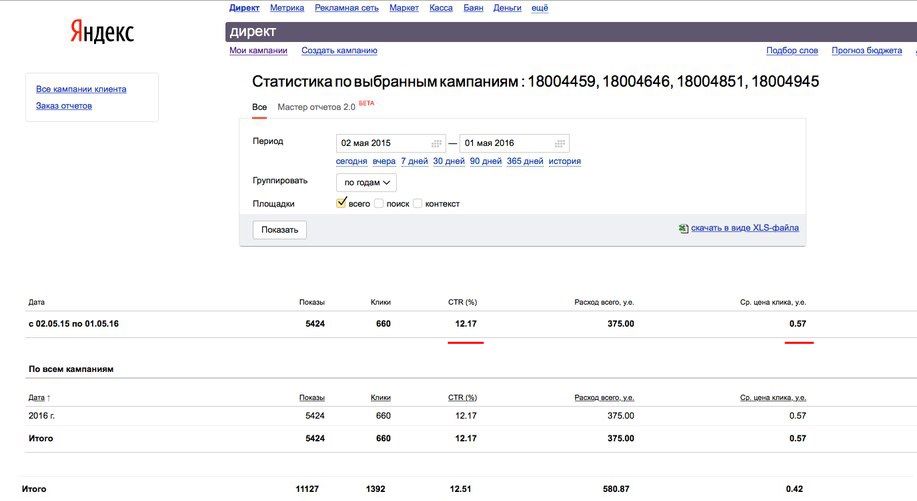917x501 pixels.
Task: Set period to '7 дней'
Action: point(415,161)
